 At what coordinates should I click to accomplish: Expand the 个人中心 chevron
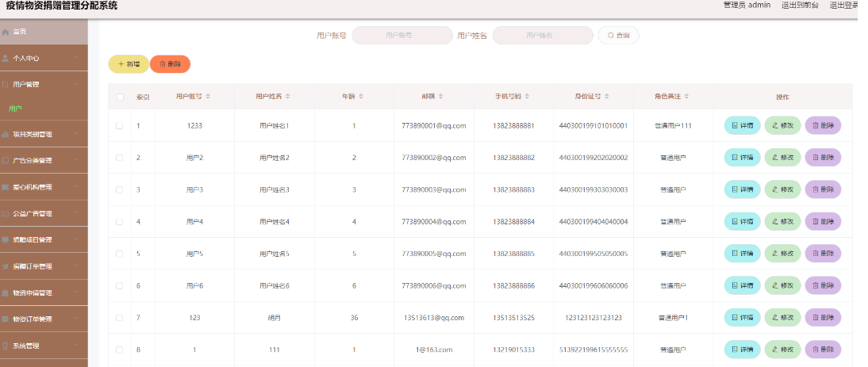pyautogui.click(x=76, y=58)
